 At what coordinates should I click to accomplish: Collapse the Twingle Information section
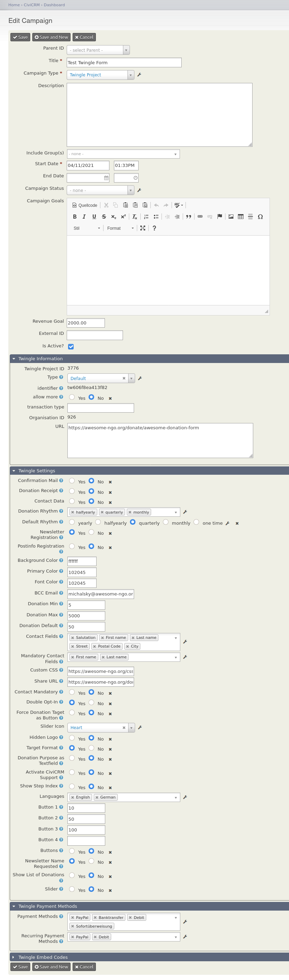pyautogui.click(x=149, y=359)
